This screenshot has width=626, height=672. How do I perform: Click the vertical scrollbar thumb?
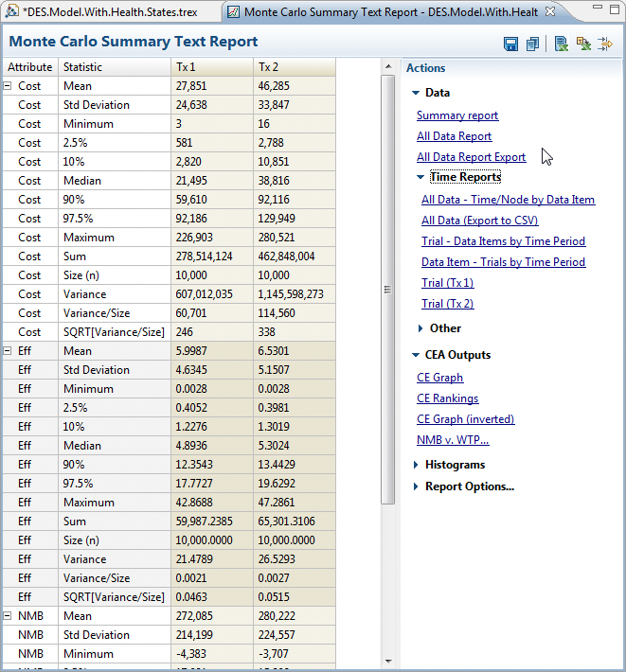(x=387, y=290)
